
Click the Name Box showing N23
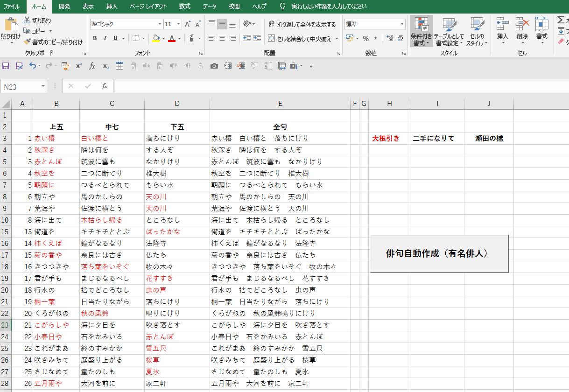click(x=21, y=86)
